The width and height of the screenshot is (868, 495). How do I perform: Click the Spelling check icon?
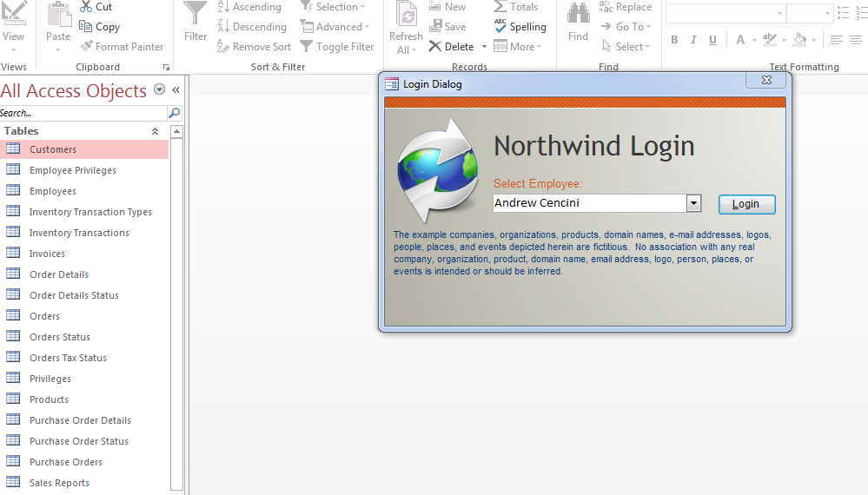[500, 27]
